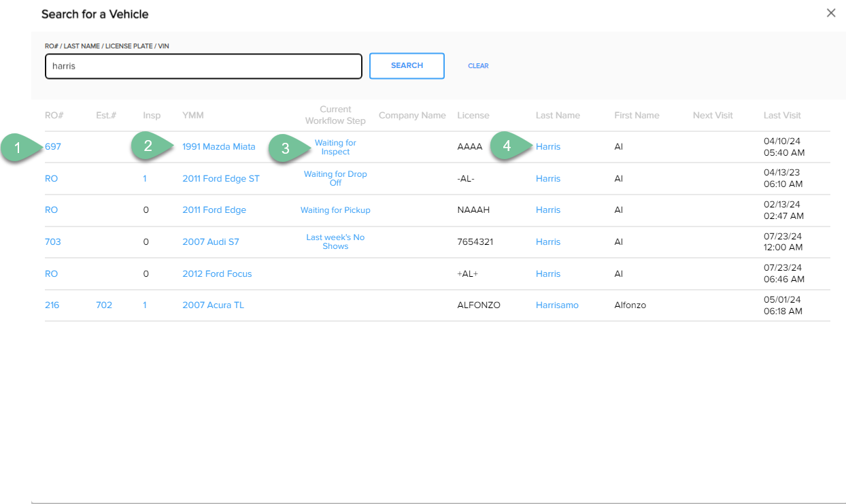Open the 2012 Ford Focus vehicle
Screen dimensions: 846x504
(x=217, y=274)
